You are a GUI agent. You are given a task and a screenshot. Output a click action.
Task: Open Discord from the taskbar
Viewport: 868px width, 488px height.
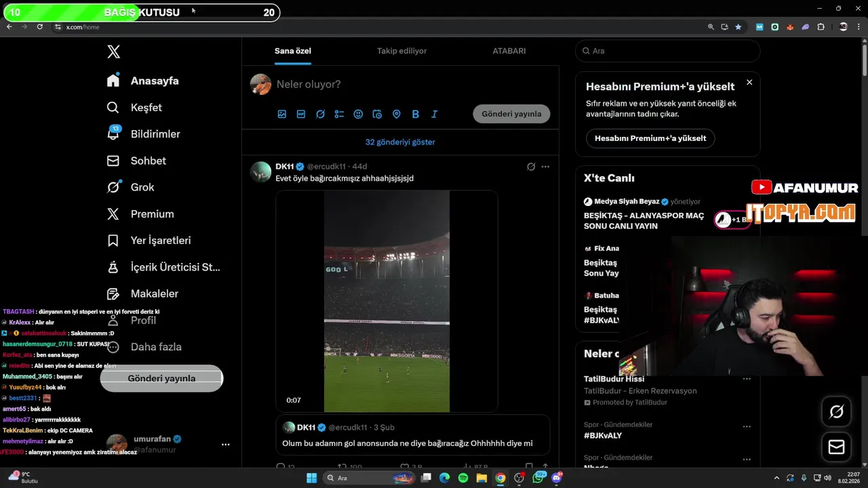pyautogui.click(x=557, y=478)
